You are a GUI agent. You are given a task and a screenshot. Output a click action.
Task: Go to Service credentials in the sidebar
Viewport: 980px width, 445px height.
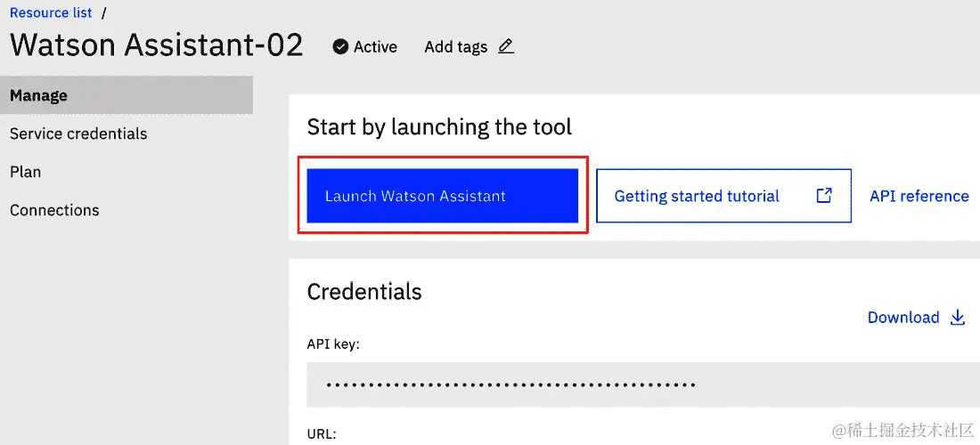point(78,133)
